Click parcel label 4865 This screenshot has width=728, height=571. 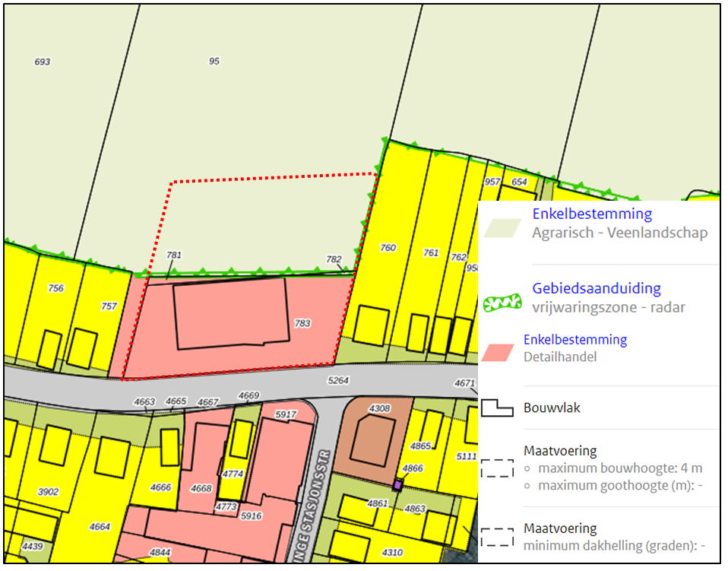click(421, 446)
